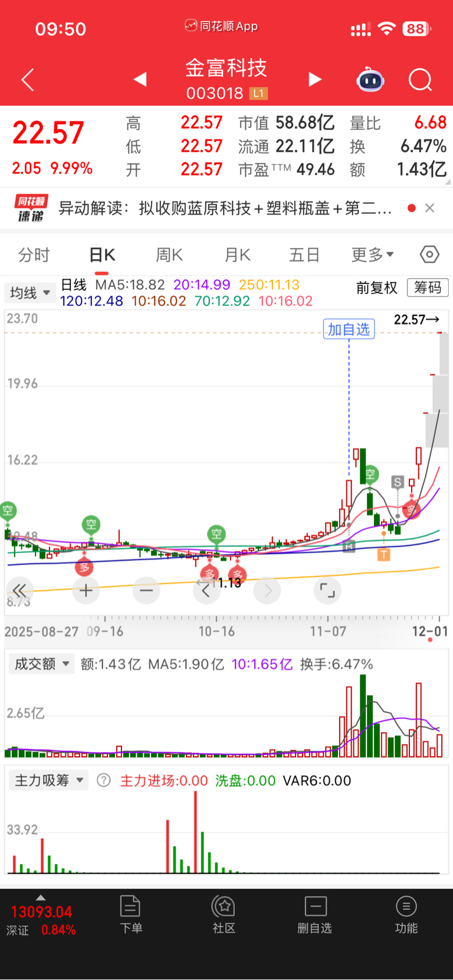Expand chart to fullscreen

pos(327,590)
